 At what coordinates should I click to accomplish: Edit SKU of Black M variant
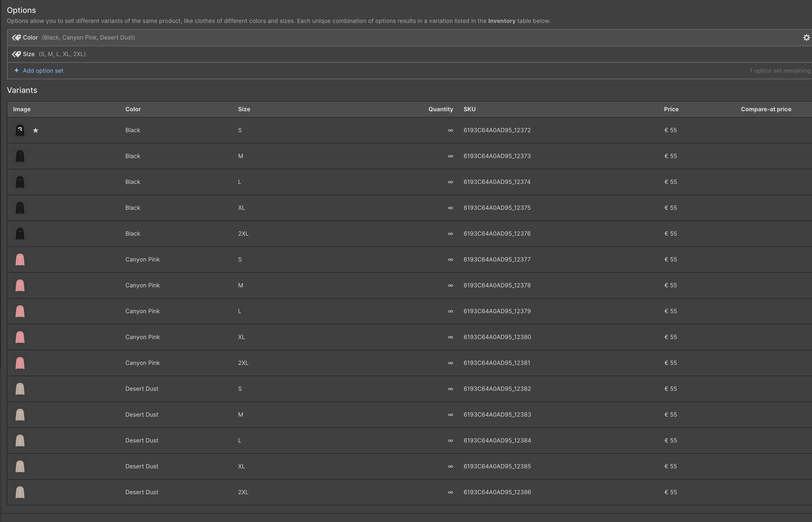pos(497,156)
